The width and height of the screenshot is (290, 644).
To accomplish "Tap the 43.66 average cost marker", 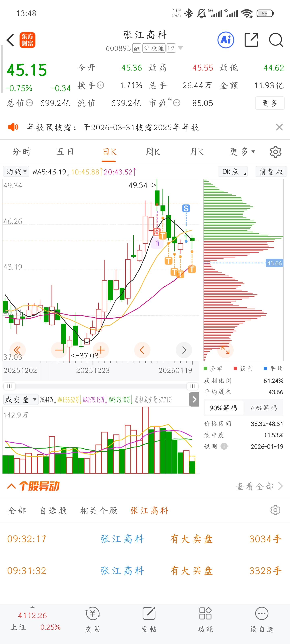I will click(274, 263).
